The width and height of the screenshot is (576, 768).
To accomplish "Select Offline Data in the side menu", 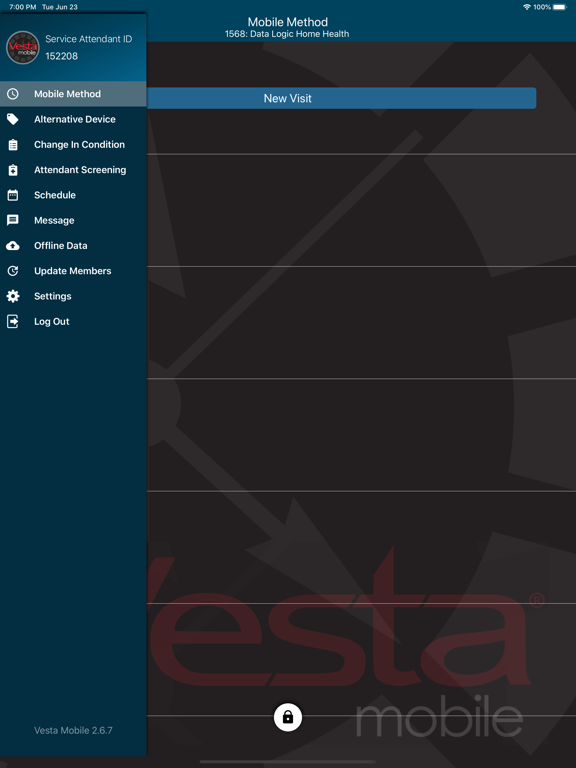I will pos(73,245).
